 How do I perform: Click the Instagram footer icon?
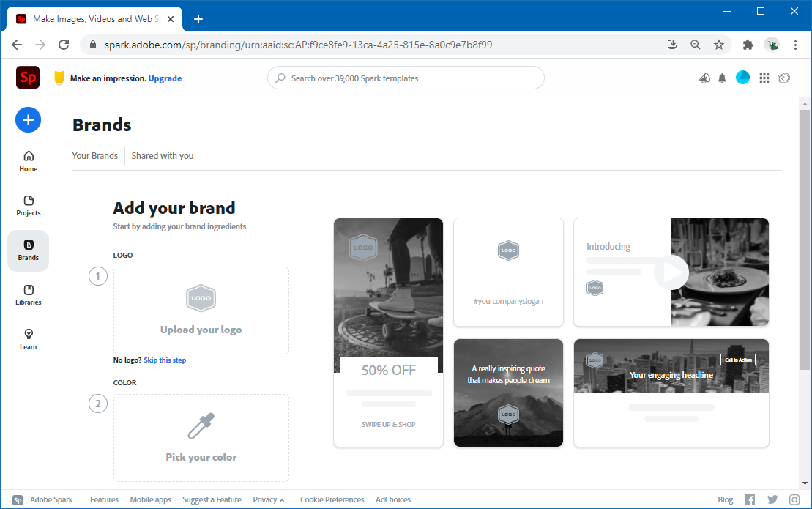pyautogui.click(x=794, y=499)
